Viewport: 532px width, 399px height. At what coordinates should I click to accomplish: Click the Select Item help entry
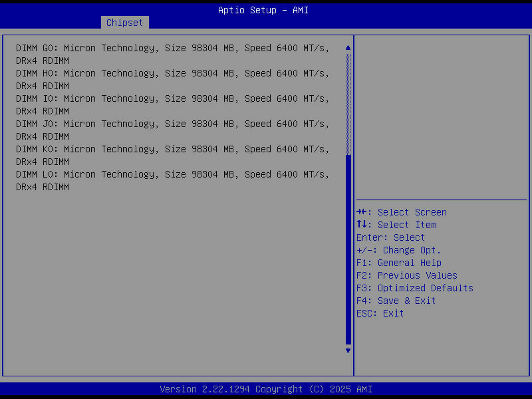pyautogui.click(x=396, y=224)
